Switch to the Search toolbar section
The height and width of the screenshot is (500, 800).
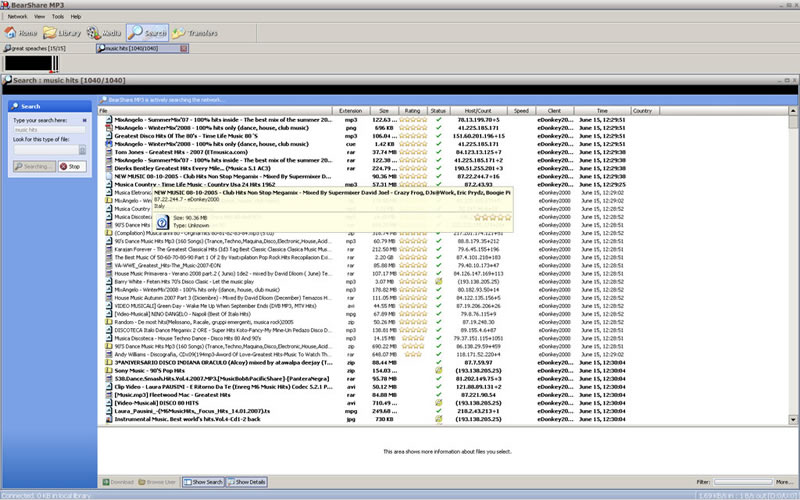coord(147,33)
